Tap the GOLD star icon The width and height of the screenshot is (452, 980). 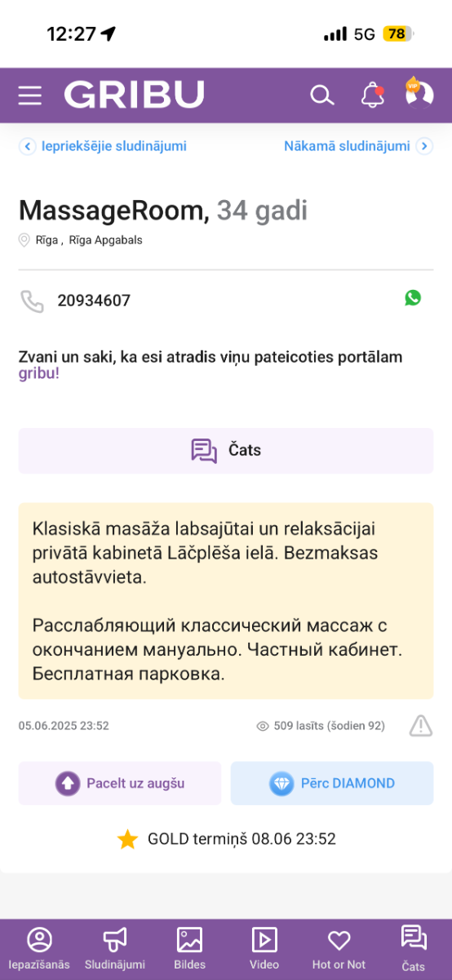127,840
